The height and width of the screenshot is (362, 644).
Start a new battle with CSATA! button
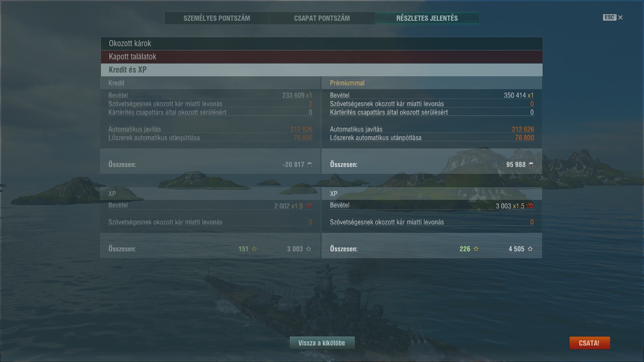coord(589,343)
